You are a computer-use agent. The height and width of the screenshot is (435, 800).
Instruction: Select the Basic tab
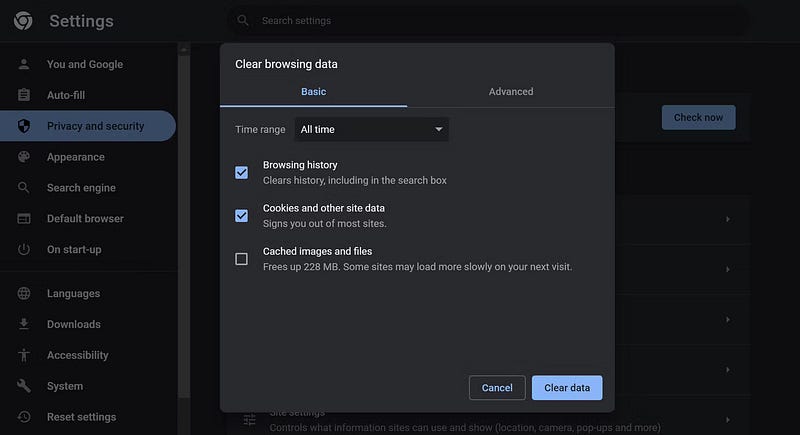(313, 92)
